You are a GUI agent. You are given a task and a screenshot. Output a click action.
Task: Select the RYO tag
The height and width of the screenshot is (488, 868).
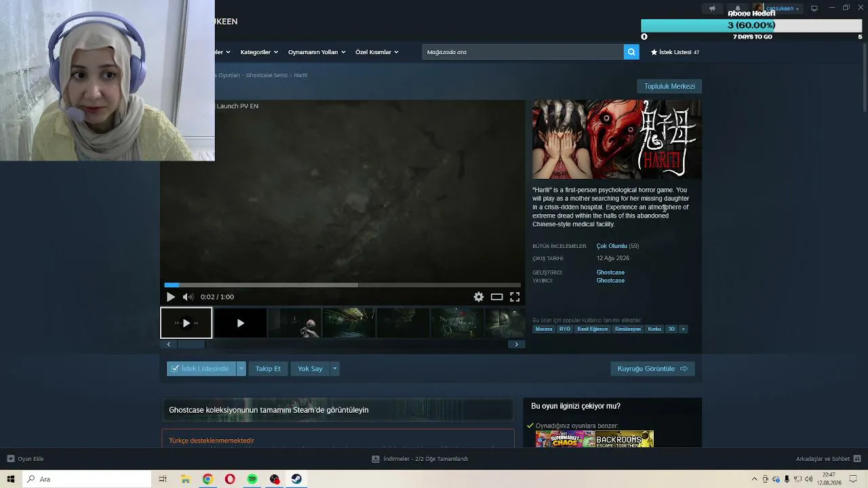tap(565, 329)
